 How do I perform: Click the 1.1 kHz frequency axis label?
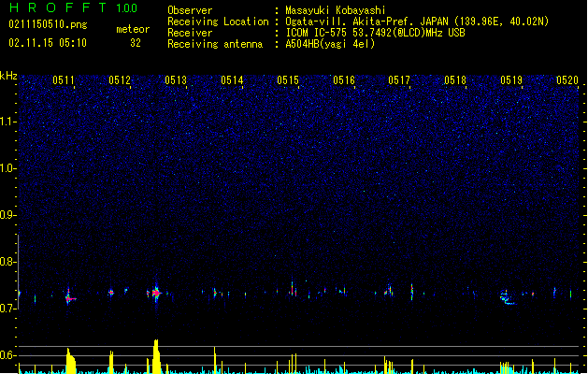coord(7,122)
